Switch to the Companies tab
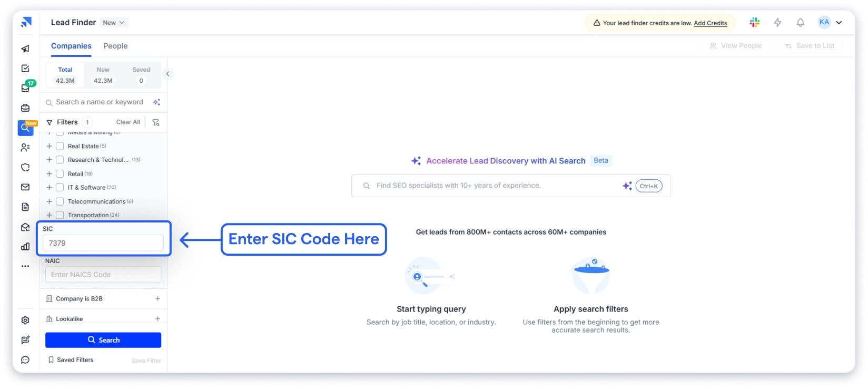This screenshot has height=388, width=868. click(71, 46)
